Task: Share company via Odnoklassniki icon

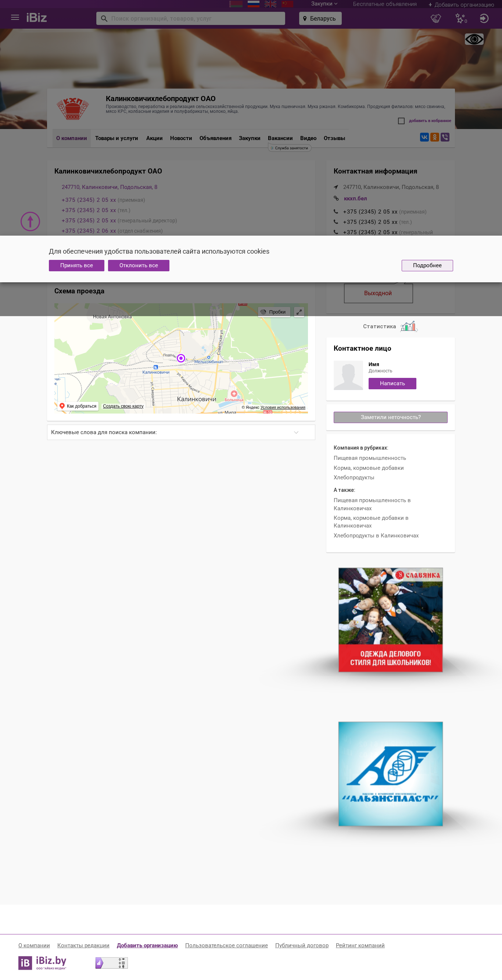Action: 434,137
